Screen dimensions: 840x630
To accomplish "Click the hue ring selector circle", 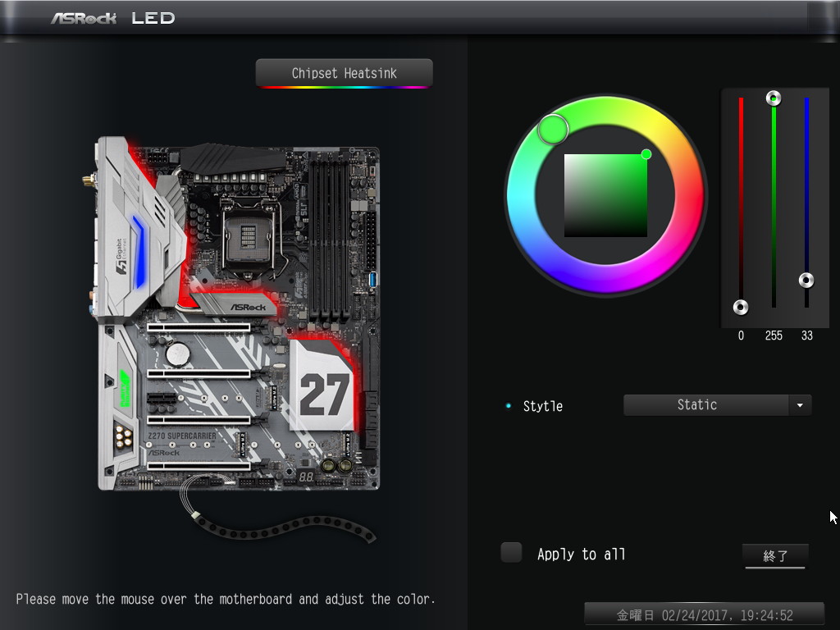I will [x=553, y=129].
